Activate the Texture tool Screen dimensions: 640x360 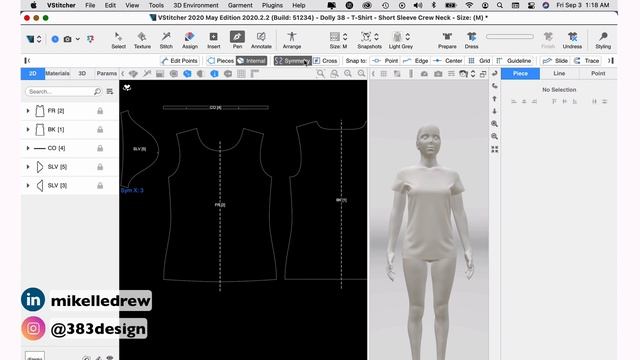142,40
